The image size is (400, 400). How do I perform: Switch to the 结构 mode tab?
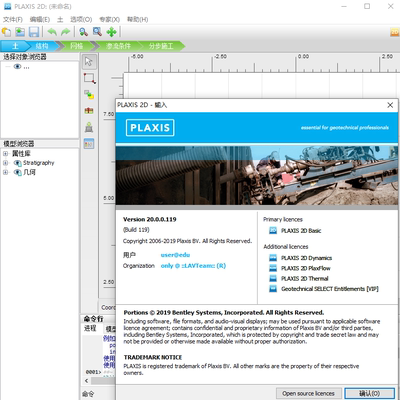[x=42, y=46]
